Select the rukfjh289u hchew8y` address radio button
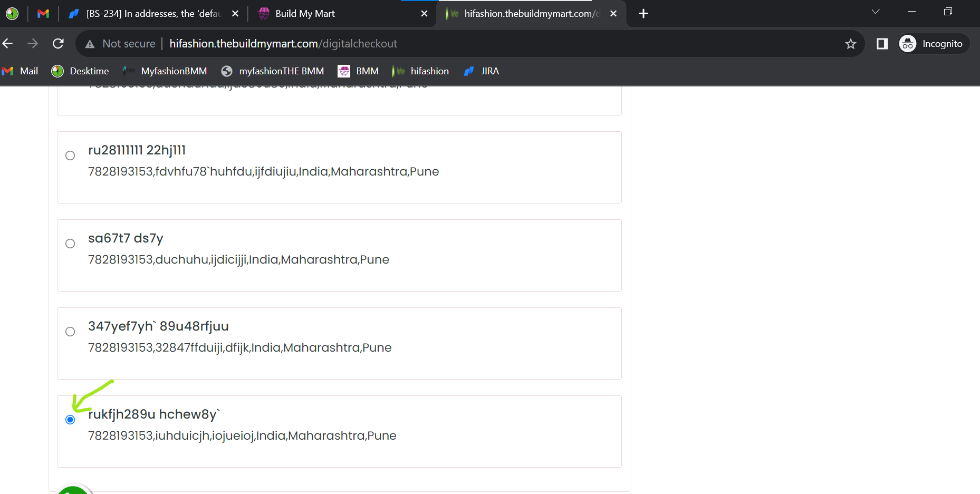This screenshot has width=980, height=494. point(70,420)
